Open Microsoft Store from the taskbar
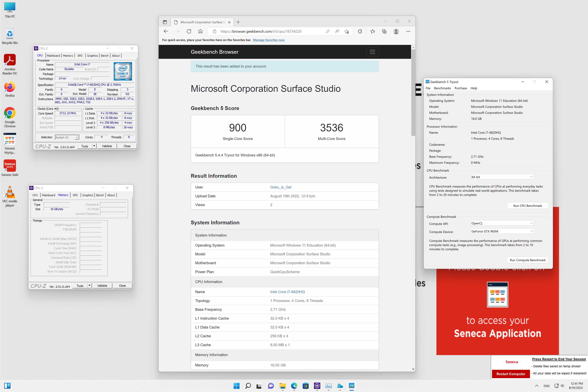588x392 pixels. [305, 386]
